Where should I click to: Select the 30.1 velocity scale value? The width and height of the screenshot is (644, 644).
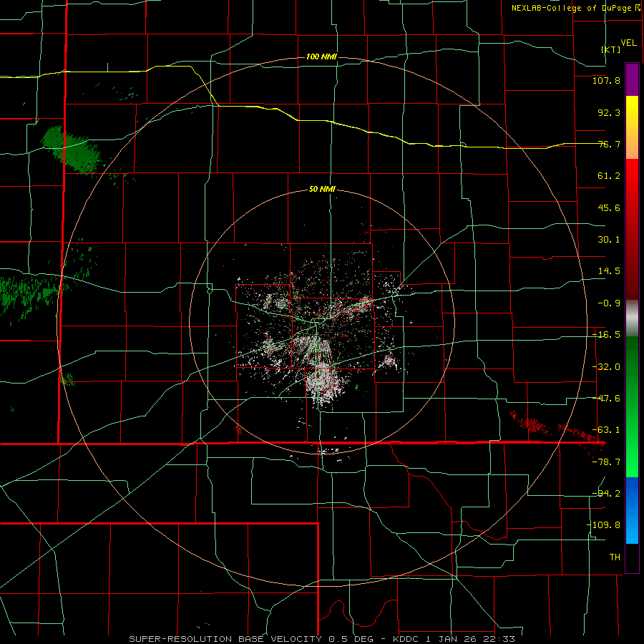(609, 240)
